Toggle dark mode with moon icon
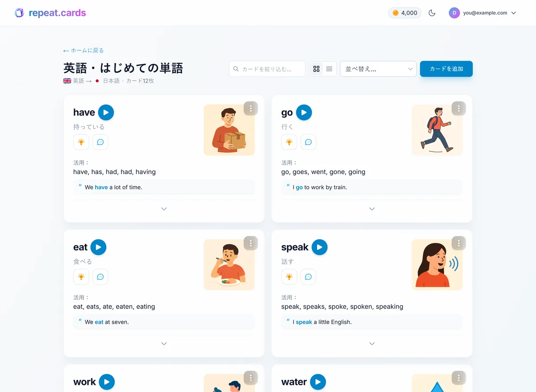Viewport: 536px width, 392px height. tap(432, 13)
